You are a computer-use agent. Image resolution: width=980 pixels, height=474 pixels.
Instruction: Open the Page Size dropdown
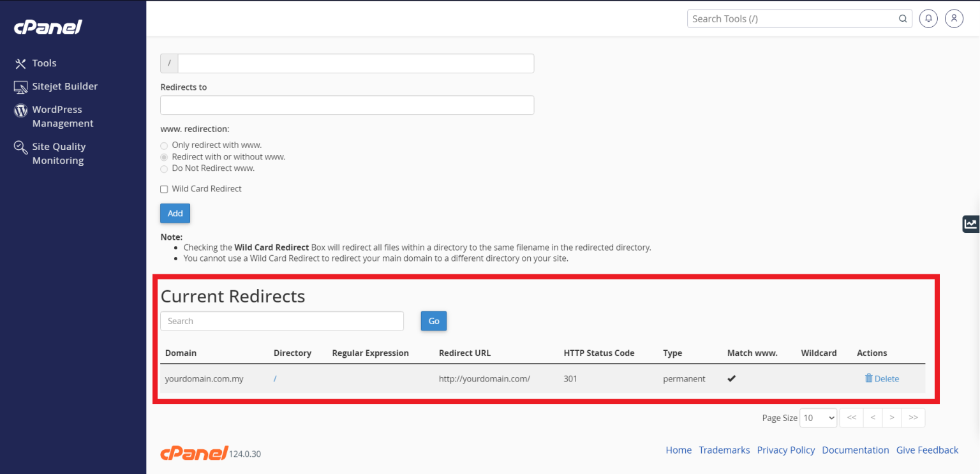pyautogui.click(x=818, y=418)
